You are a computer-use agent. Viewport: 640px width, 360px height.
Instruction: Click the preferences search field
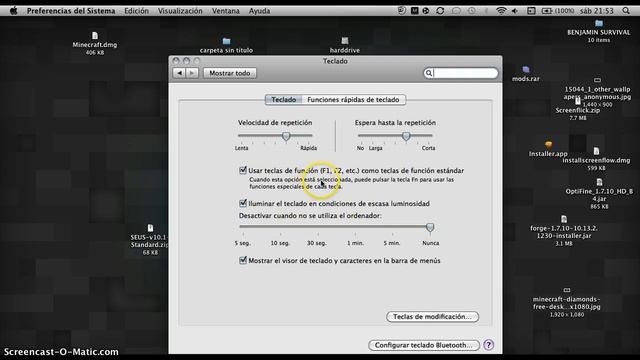(461, 73)
